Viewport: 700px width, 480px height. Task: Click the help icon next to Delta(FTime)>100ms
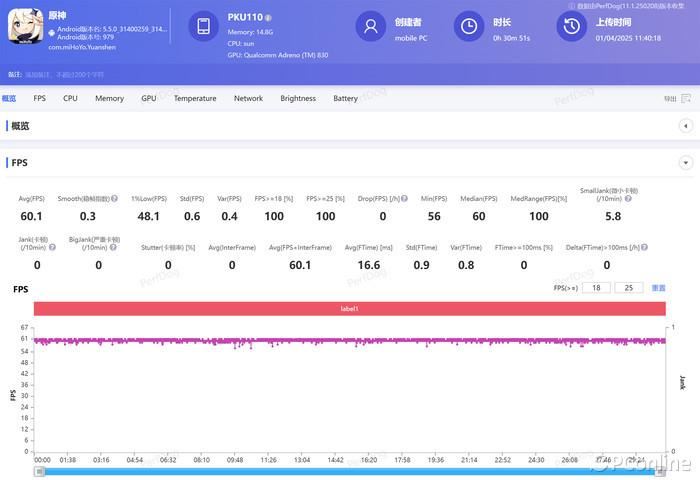click(644, 247)
